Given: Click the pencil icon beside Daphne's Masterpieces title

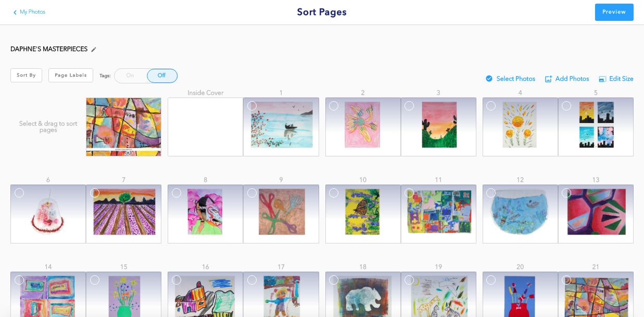Looking at the screenshot, I should tap(94, 50).
